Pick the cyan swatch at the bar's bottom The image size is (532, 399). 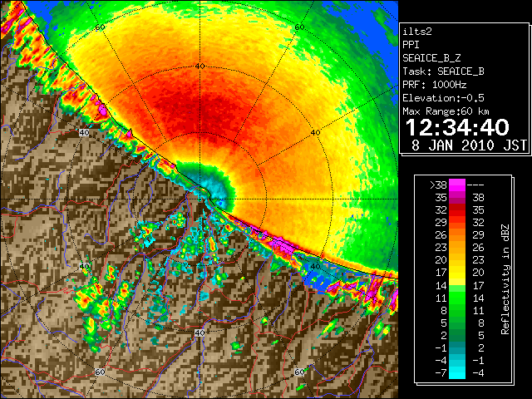(x=457, y=372)
